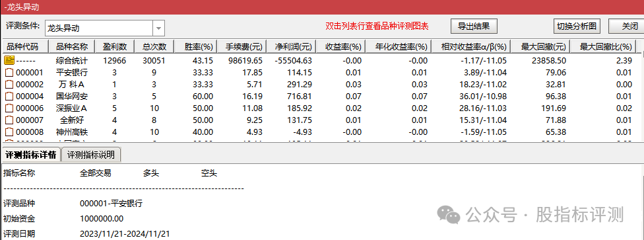
Task: Select the 万 科A row name
Action: [x=72, y=85]
